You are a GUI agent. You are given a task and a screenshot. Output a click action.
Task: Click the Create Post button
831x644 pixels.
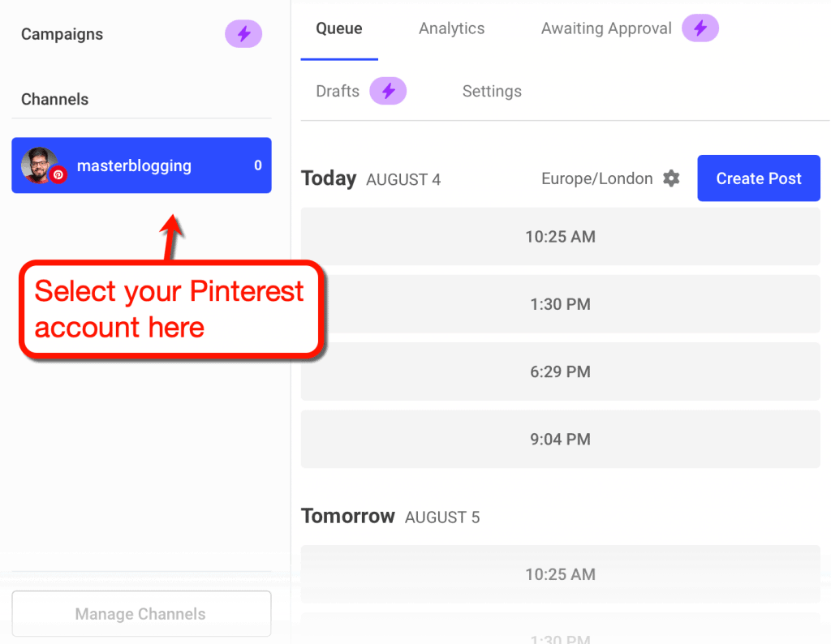point(758,178)
